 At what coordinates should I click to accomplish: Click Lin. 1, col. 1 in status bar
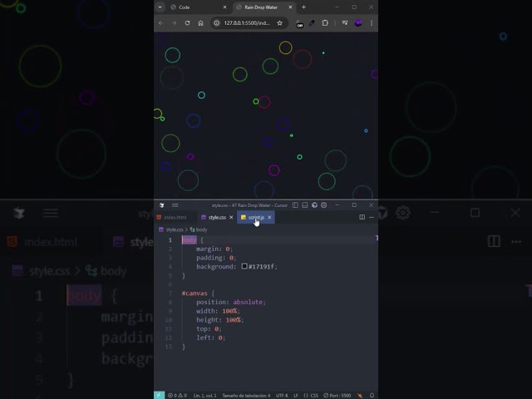coord(205,396)
